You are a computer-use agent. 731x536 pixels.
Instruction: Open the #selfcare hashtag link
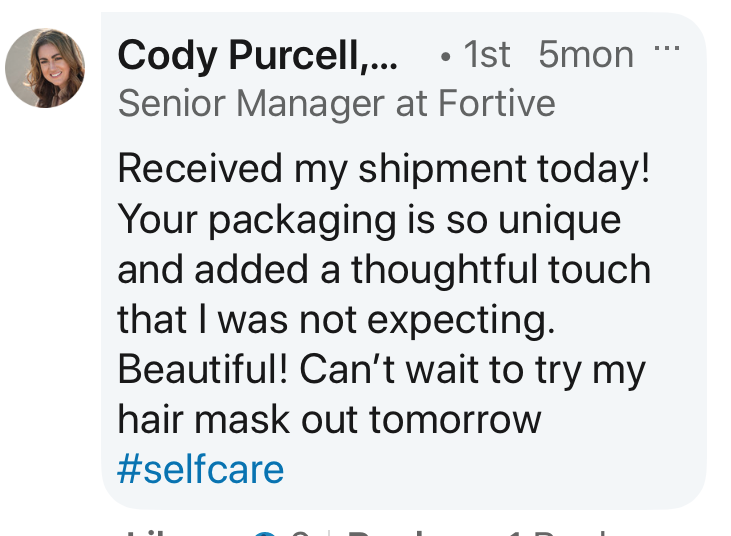(200, 469)
